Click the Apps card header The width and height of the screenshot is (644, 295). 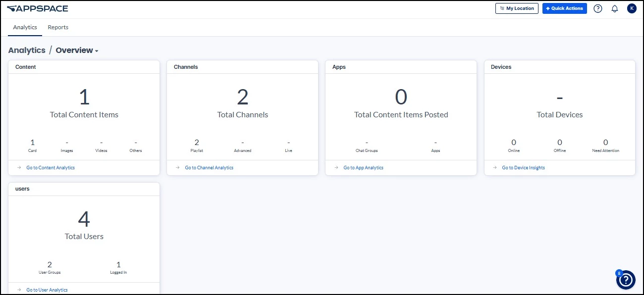click(x=401, y=67)
